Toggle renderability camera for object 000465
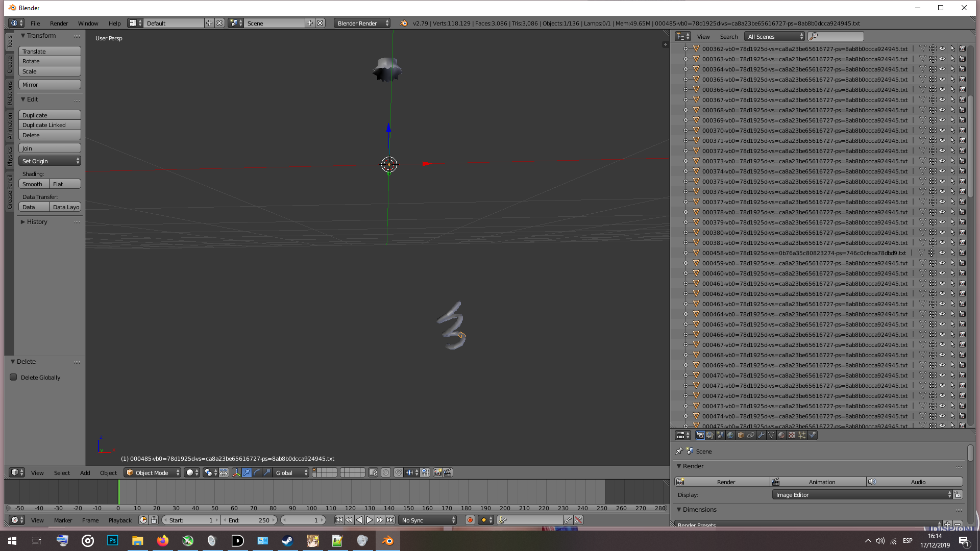 (962, 324)
